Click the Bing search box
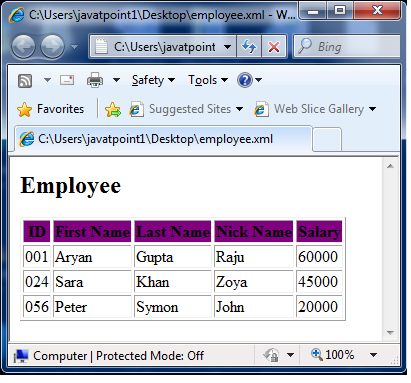 (x=347, y=46)
